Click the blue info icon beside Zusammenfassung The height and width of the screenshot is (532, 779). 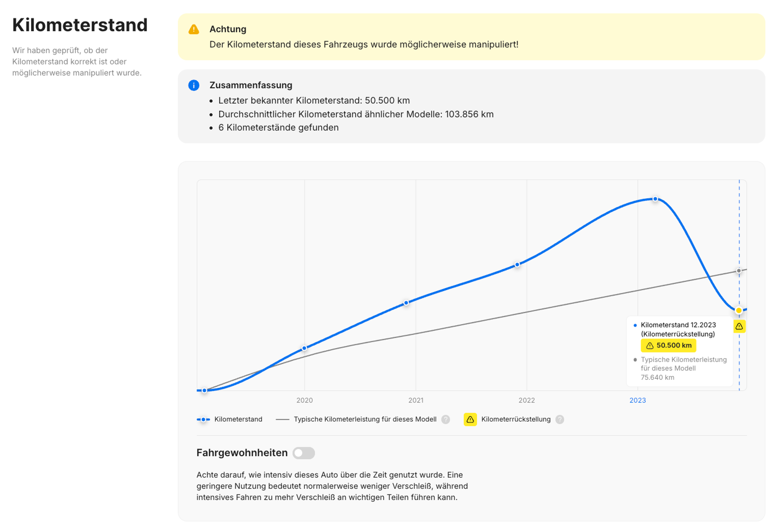coord(194,85)
